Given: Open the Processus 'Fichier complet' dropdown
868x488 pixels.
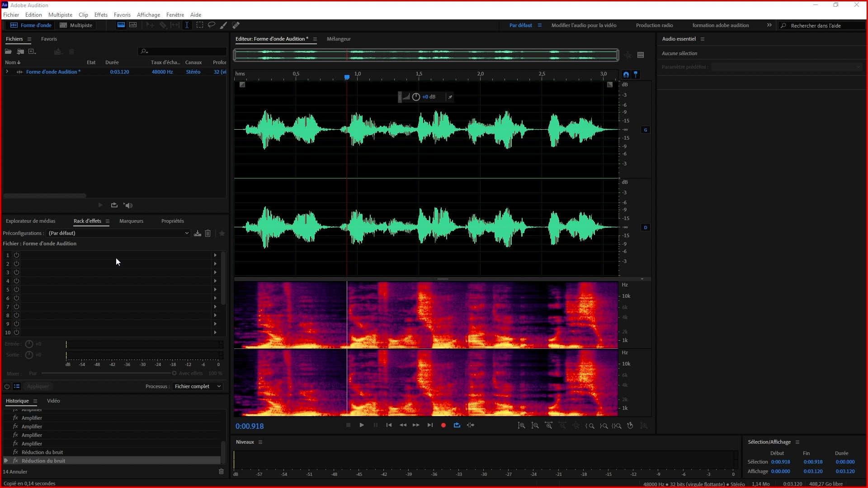Looking at the screenshot, I should click(x=198, y=386).
